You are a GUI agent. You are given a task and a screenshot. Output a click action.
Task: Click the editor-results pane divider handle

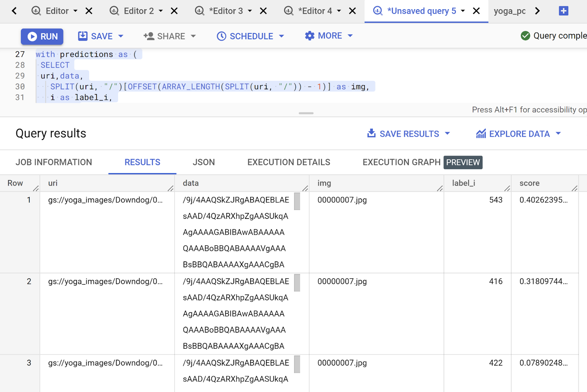click(x=306, y=113)
